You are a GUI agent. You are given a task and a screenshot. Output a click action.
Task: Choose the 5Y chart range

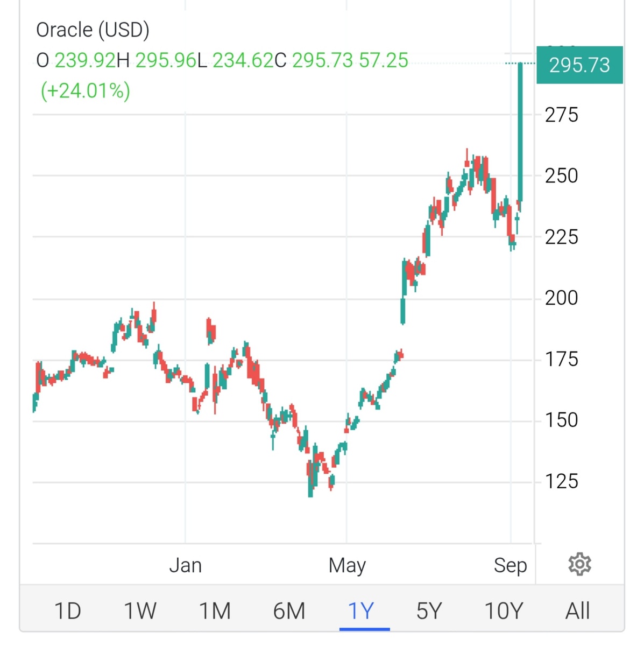[x=429, y=611]
